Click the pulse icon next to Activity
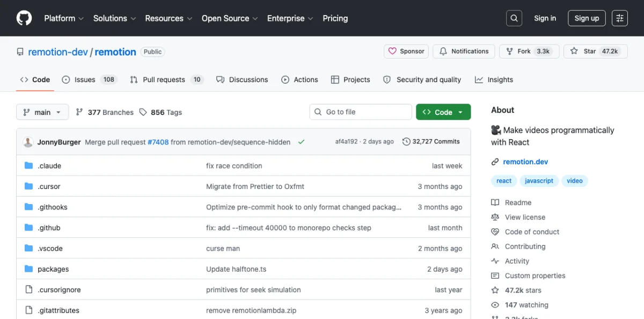 coord(495,261)
